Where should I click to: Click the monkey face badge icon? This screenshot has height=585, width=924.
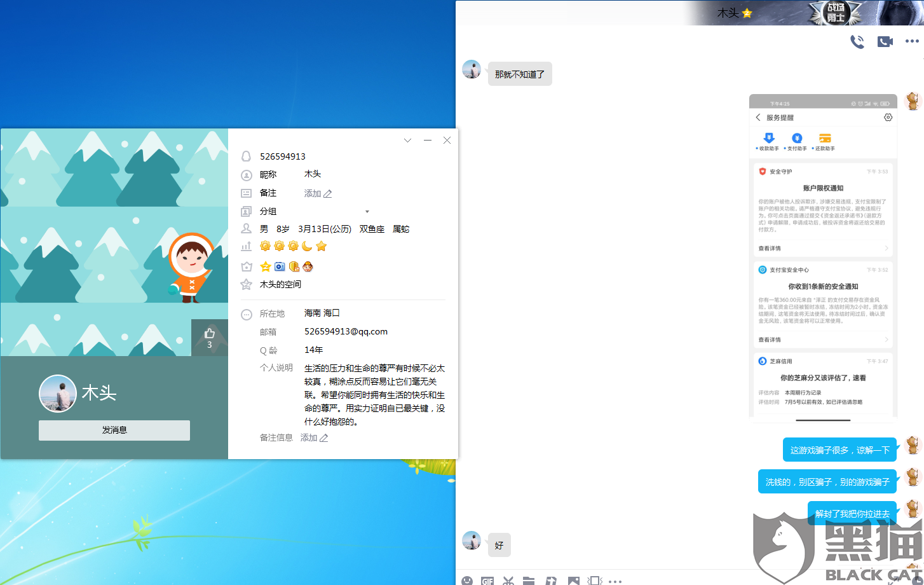click(x=308, y=266)
